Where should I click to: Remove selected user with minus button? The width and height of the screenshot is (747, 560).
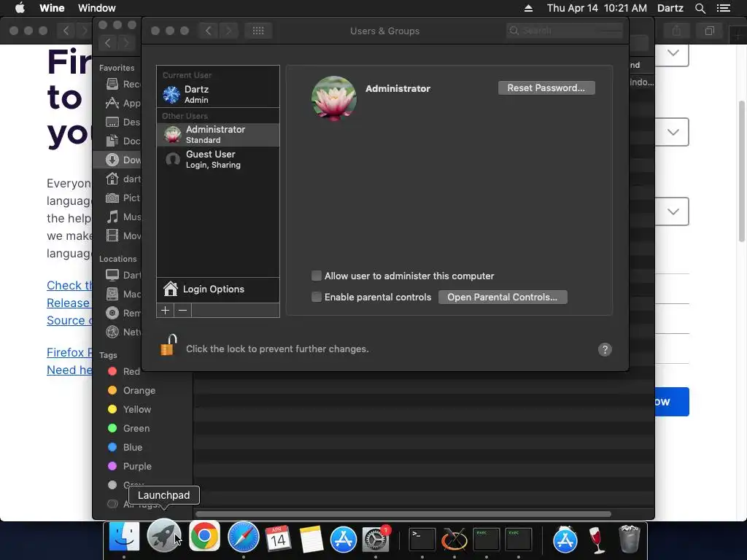pos(183,311)
